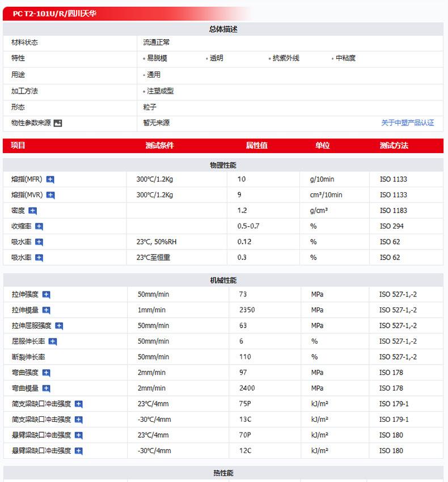Click the plus icon next to 弯曲强度

47,373
